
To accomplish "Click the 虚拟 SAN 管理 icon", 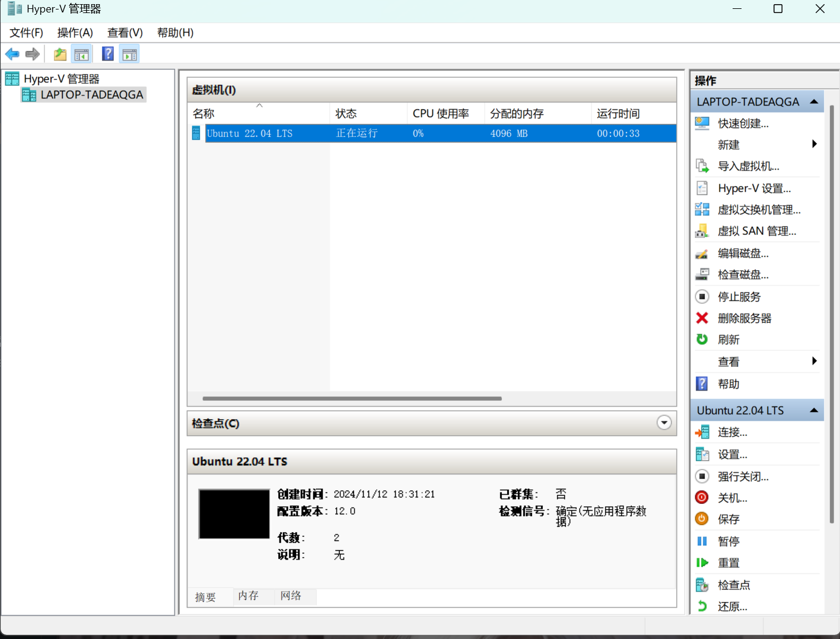I will pyautogui.click(x=702, y=231).
